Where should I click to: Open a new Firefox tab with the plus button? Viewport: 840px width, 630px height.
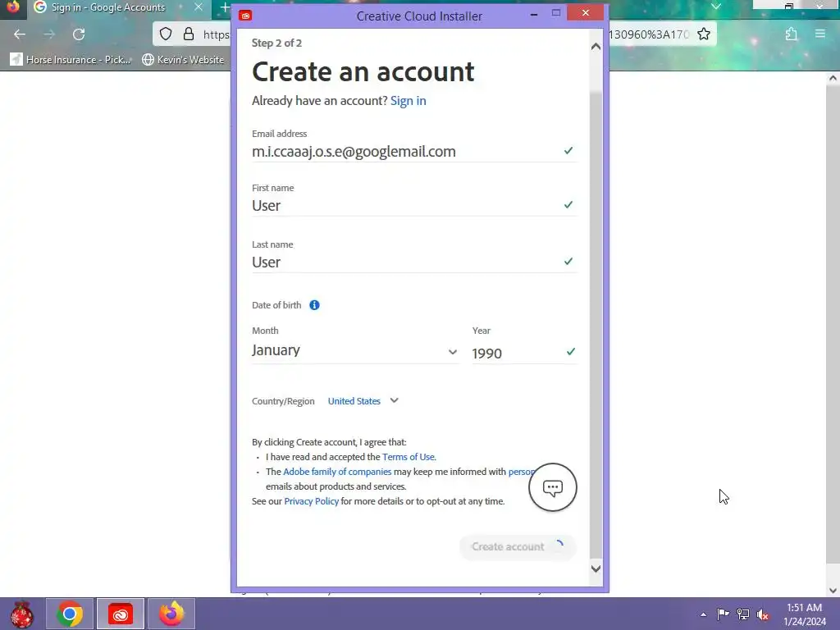coord(225,7)
